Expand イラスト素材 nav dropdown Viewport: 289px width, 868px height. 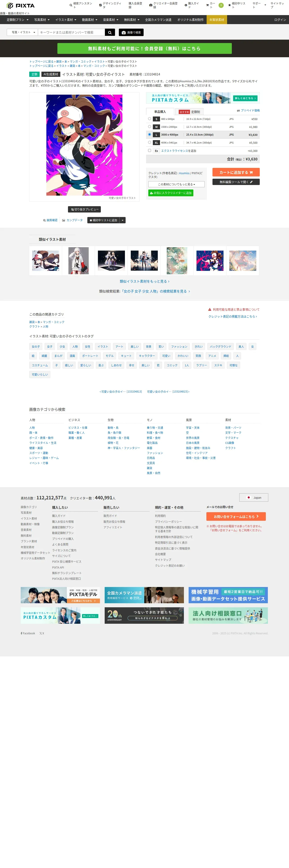pyautogui.click(x=65, y=20)
